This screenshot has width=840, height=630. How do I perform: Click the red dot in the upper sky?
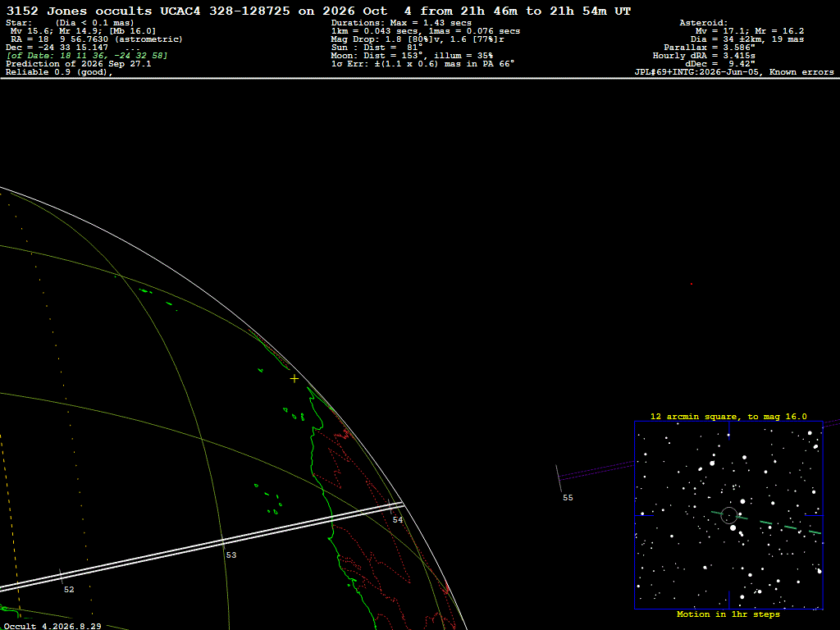click(691, 284)
